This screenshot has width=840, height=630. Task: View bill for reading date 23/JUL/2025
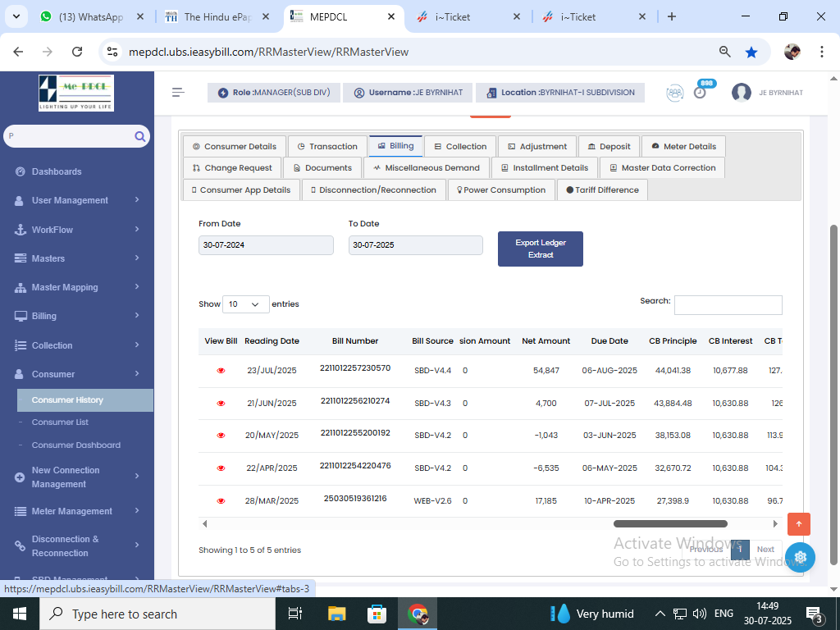coord(221,371)
